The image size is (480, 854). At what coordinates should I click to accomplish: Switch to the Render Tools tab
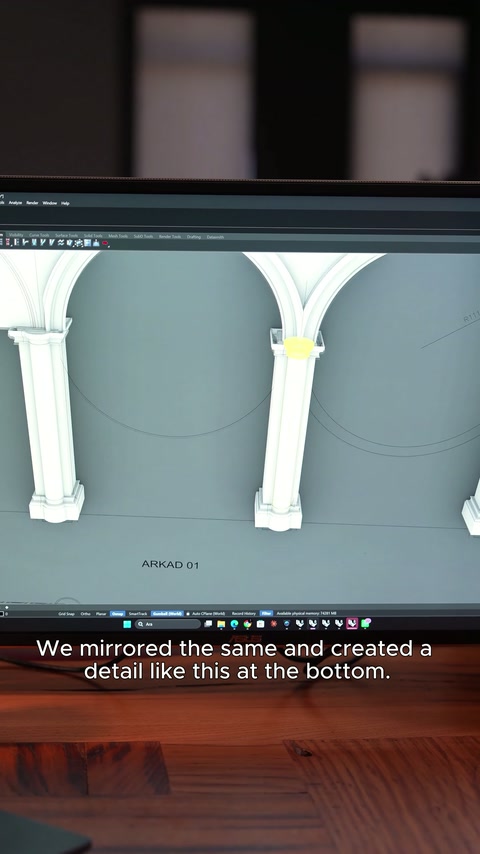170,237
